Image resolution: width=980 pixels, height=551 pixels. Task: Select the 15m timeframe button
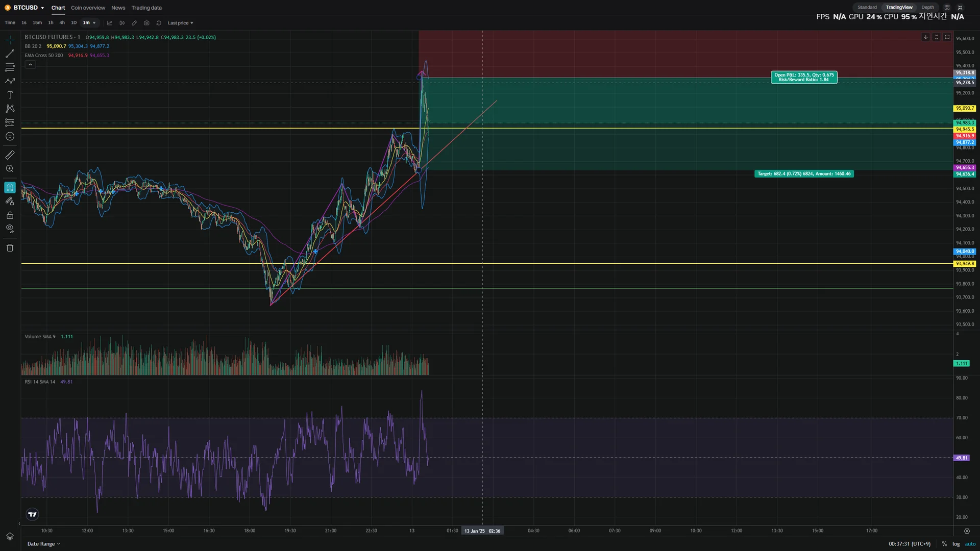37,23
